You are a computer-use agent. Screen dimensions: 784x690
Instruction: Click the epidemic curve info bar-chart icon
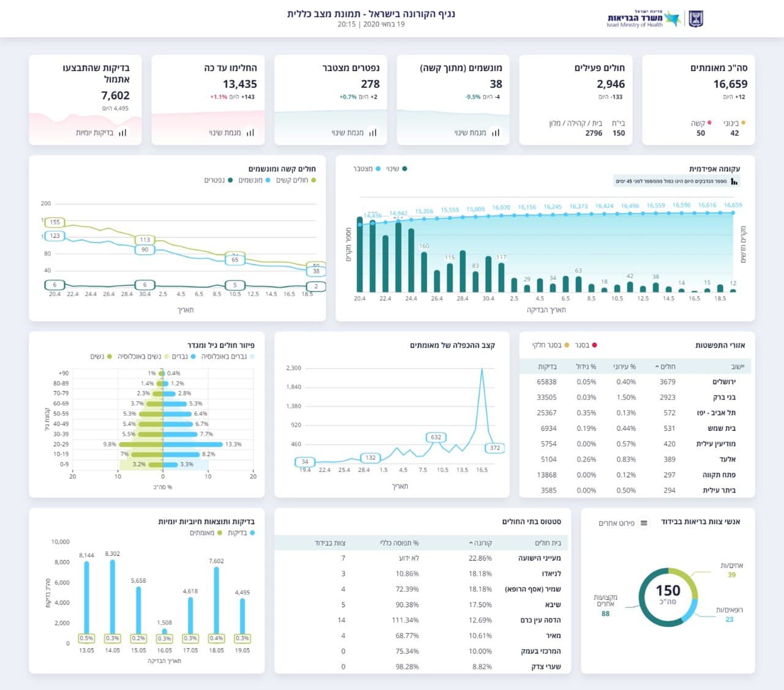pos(734,181)
